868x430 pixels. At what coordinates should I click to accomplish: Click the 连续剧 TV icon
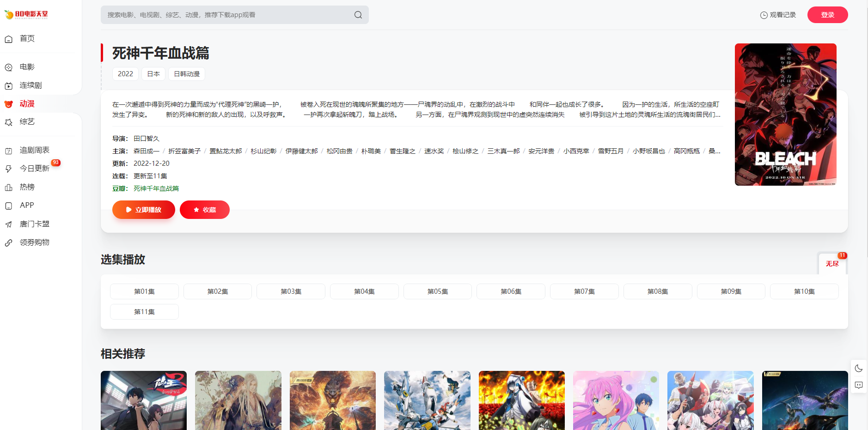(8, 86)
